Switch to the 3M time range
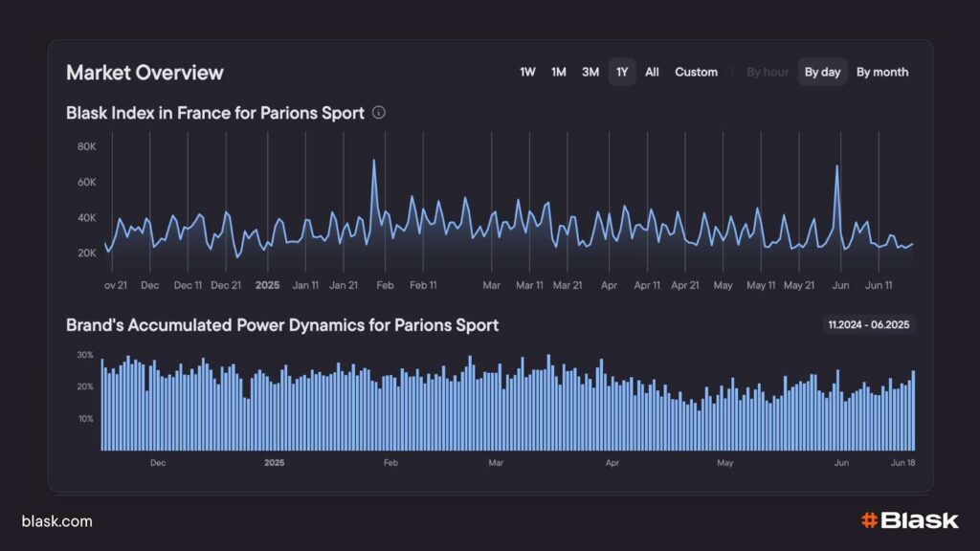This screenshot has width=980, height=551. coord(590,72)
